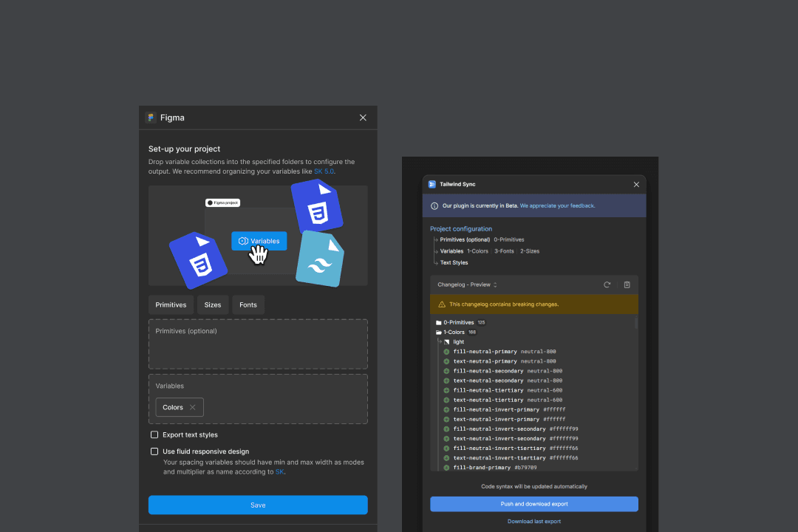Screen dimensions: 798x532
Task: Click the clipboard copy changelog icon
Action: tap(627, 285)
